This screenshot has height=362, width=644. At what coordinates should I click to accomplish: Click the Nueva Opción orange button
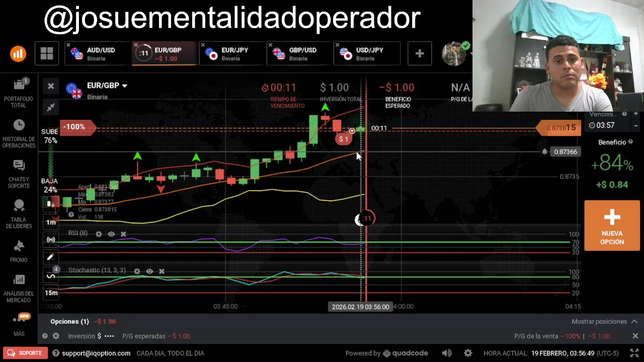(612, 225)
